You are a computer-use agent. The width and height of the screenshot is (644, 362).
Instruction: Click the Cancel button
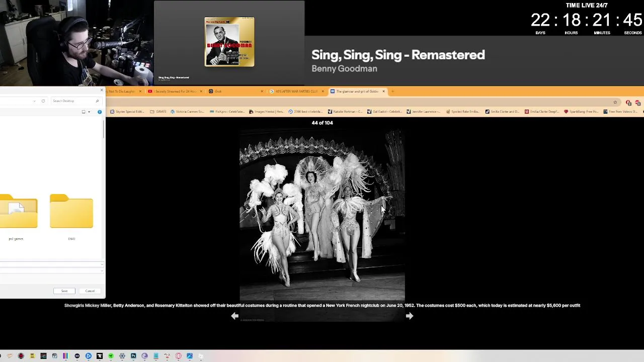[90, 291]
